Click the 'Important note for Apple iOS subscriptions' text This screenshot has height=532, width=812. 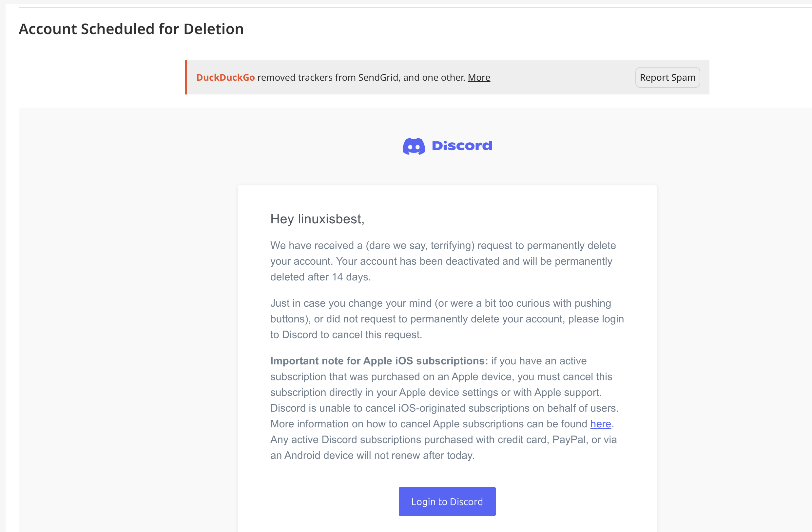[x=379, y=361]
